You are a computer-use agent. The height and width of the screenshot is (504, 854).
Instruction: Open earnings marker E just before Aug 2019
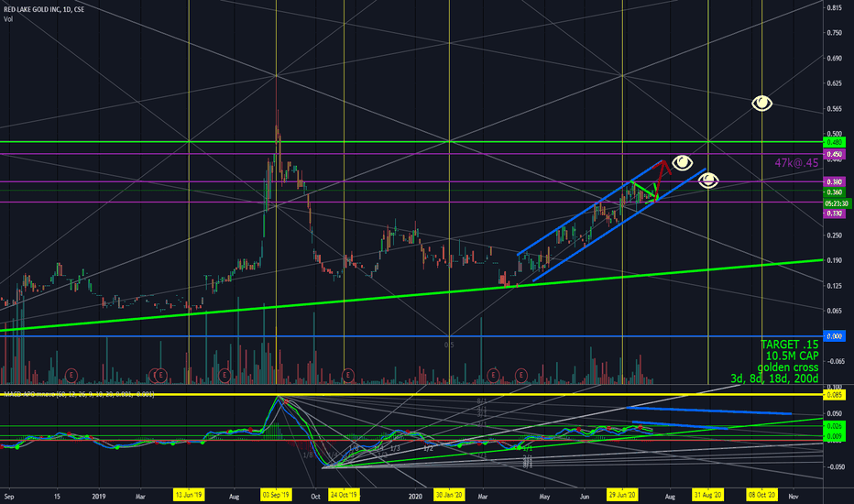click(x=224, y=375)
